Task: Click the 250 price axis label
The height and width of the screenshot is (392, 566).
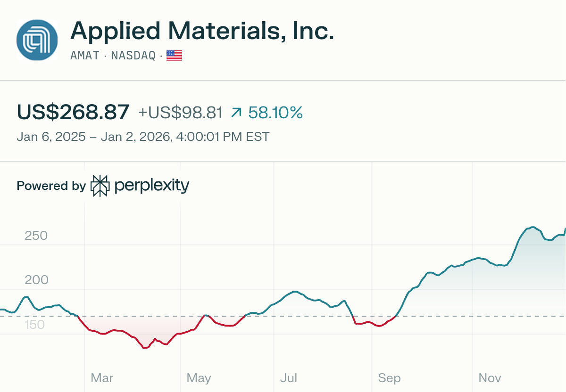Action: coord(36,236)
